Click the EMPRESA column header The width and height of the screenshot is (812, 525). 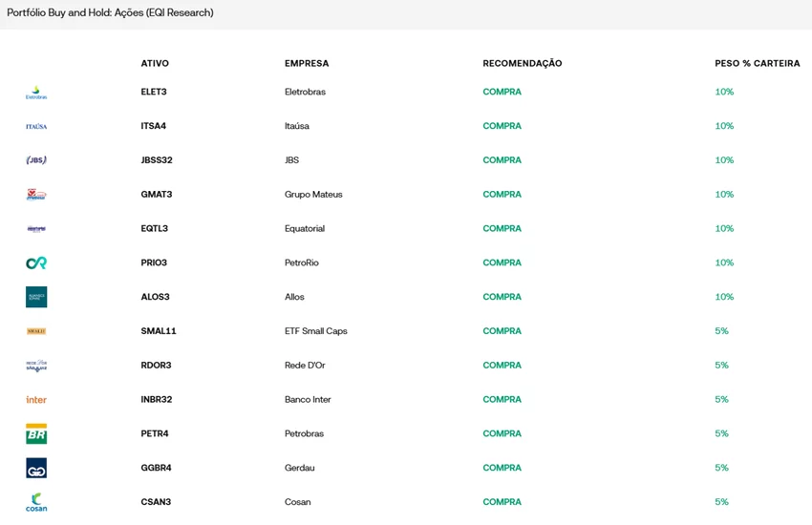[307, 63]
